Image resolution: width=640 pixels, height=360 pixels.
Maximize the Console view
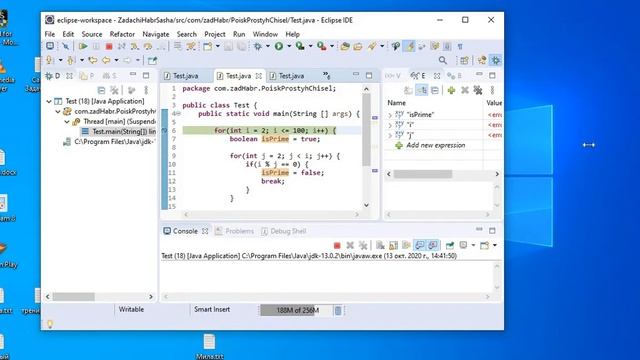click(x=492, y=231)
